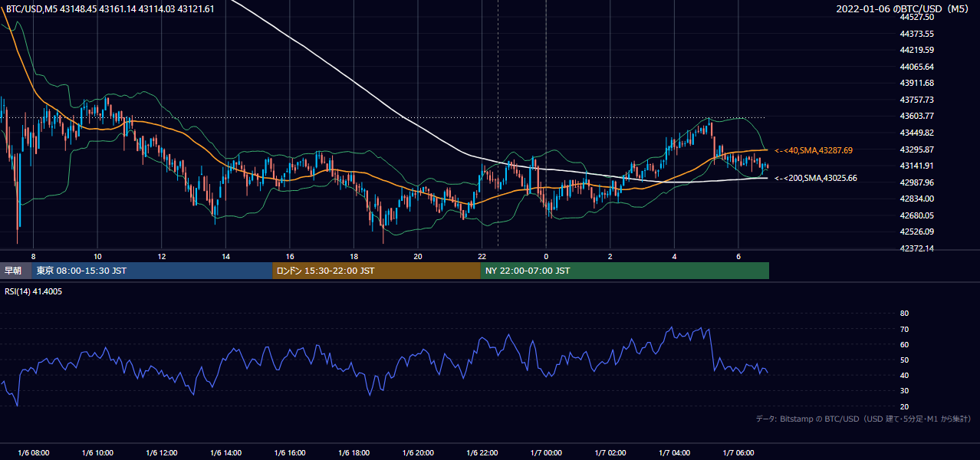The width and height of the screenshot is (980, 460).
Task: Click the 44373.55 price axis label
Action: click(x=917, y=34)
